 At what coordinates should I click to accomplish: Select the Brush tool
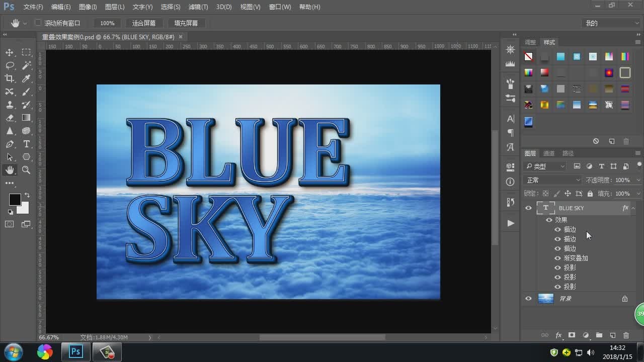click(26, 92)
